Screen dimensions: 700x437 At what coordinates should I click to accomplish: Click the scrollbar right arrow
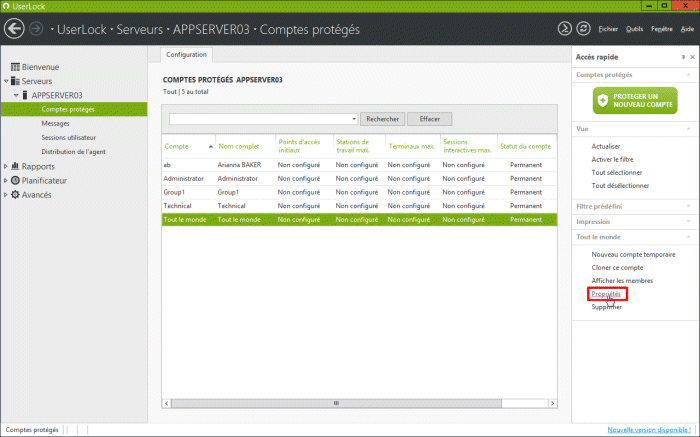click(552, 403)
